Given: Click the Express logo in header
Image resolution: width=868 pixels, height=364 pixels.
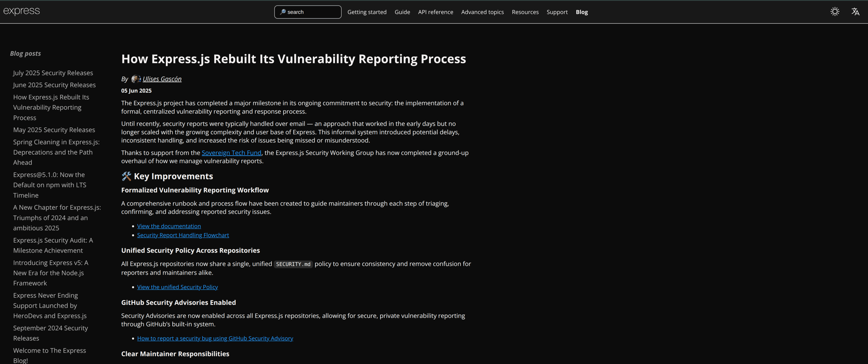Looking at the screenshot, I should 22,11.
